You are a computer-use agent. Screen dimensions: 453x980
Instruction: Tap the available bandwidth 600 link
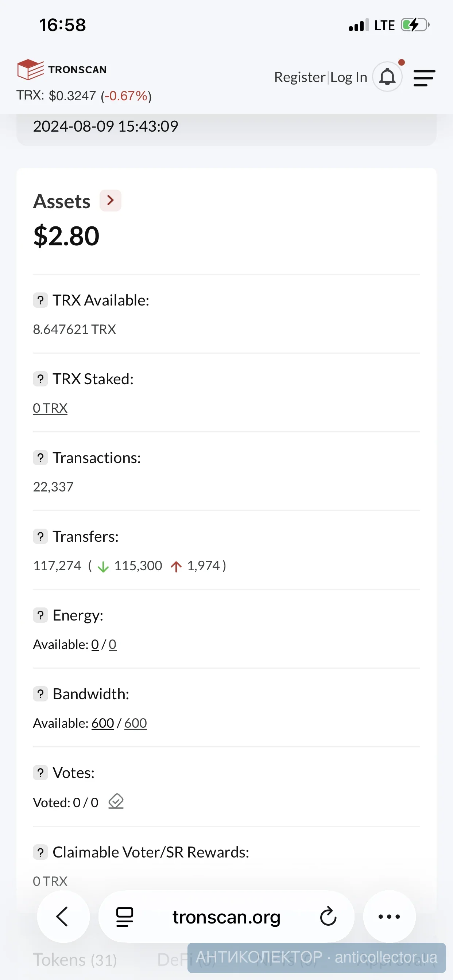click(x=103, y=723)
